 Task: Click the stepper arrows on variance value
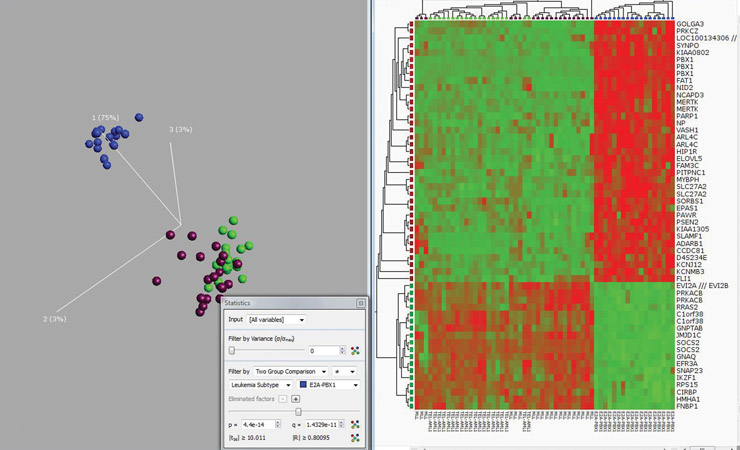(343, 351)
